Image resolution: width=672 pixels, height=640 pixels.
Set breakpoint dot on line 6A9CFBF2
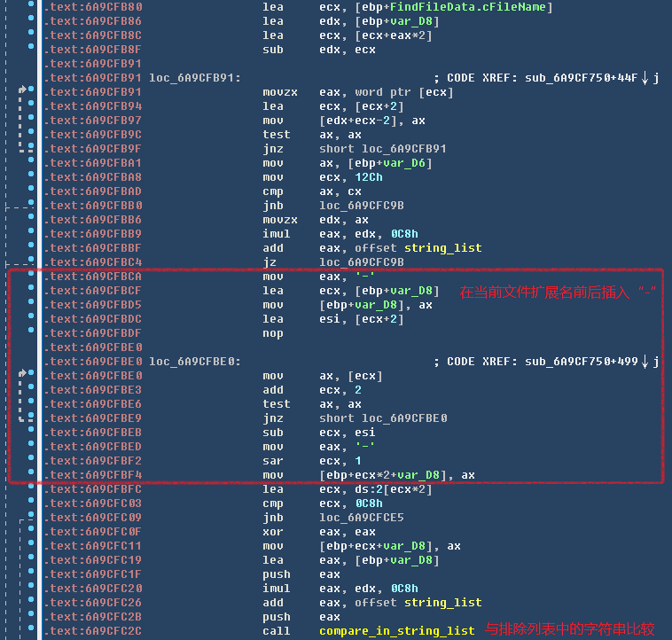pyautogui.click(x=31, y=457)
